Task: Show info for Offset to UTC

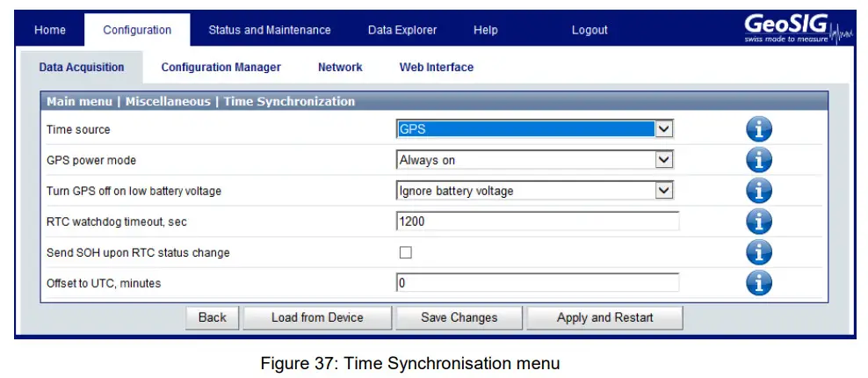Action: [x=759, y=283]
